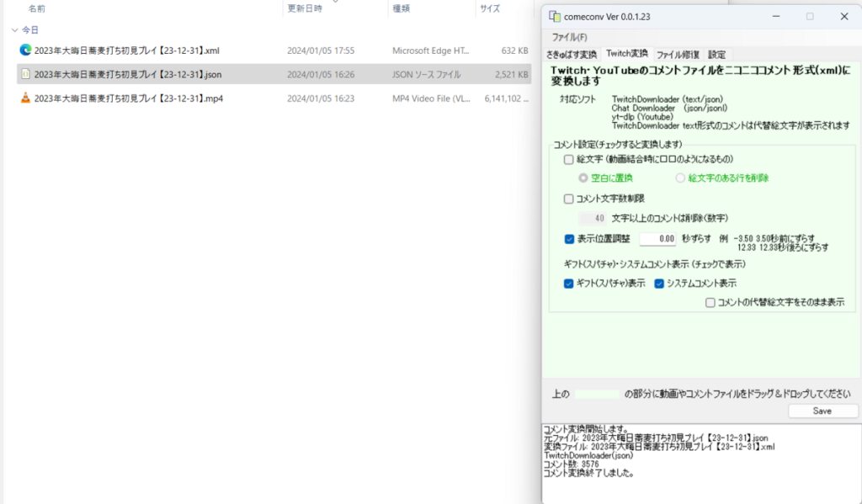Click the Save button

point(822,411)
